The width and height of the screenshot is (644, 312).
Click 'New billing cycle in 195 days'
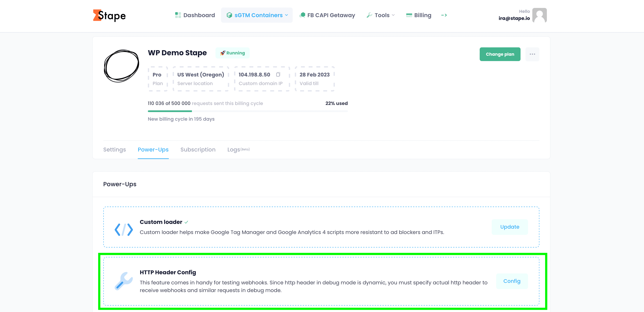(x=181, y=119)
